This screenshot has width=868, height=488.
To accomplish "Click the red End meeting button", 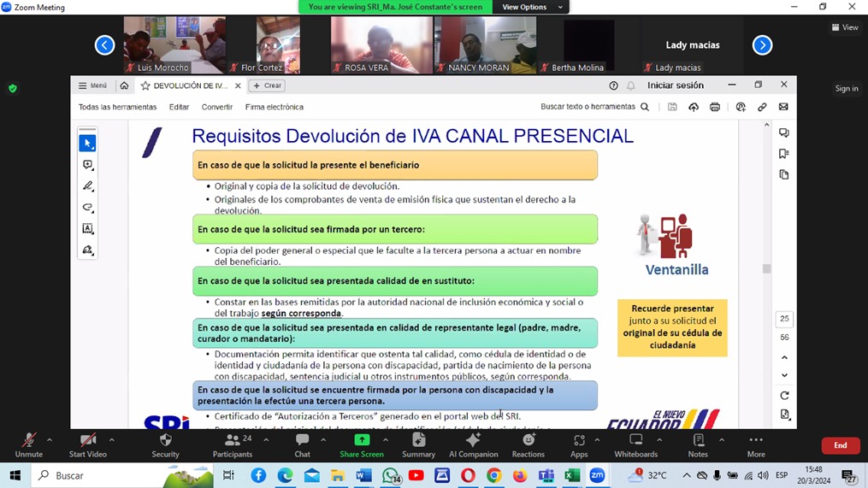I will (x=840, y=445).
